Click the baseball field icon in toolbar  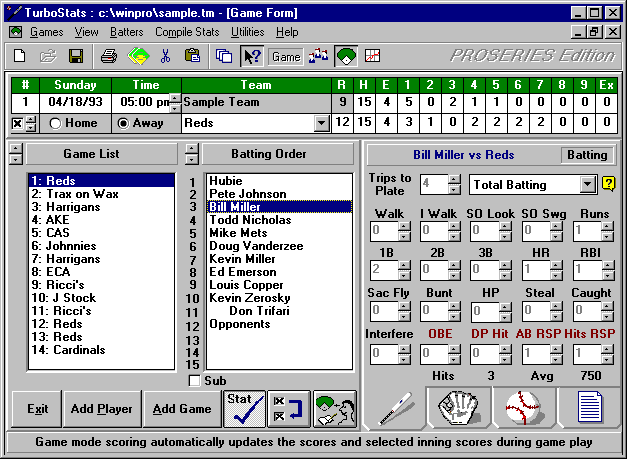(x=345, y=56)
